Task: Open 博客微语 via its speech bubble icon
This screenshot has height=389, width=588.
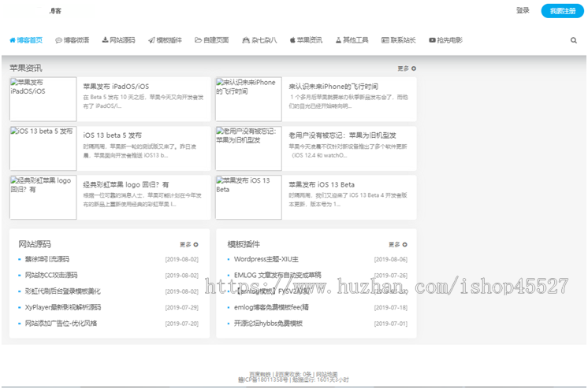Action: pyautogui.click(x=58, y=40)
